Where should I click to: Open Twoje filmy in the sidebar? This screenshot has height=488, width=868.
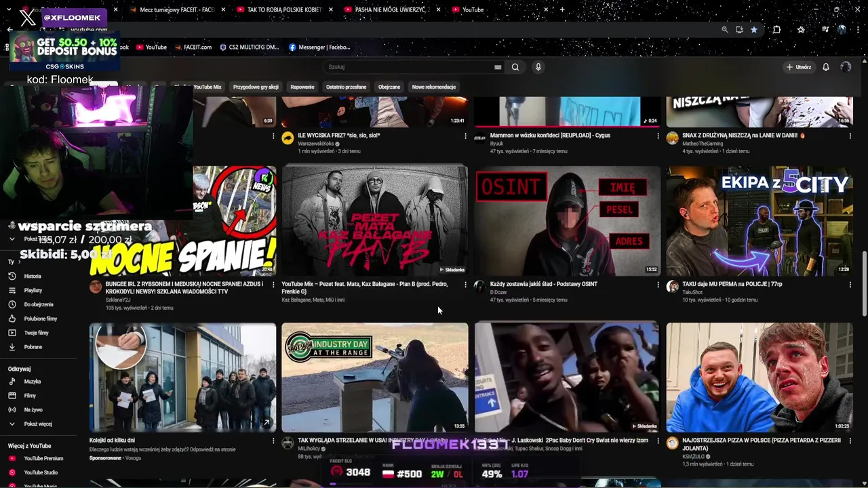coord(36,333)
